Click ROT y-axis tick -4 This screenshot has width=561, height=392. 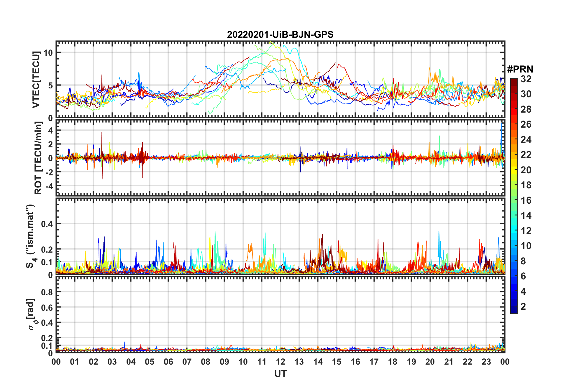49,186
